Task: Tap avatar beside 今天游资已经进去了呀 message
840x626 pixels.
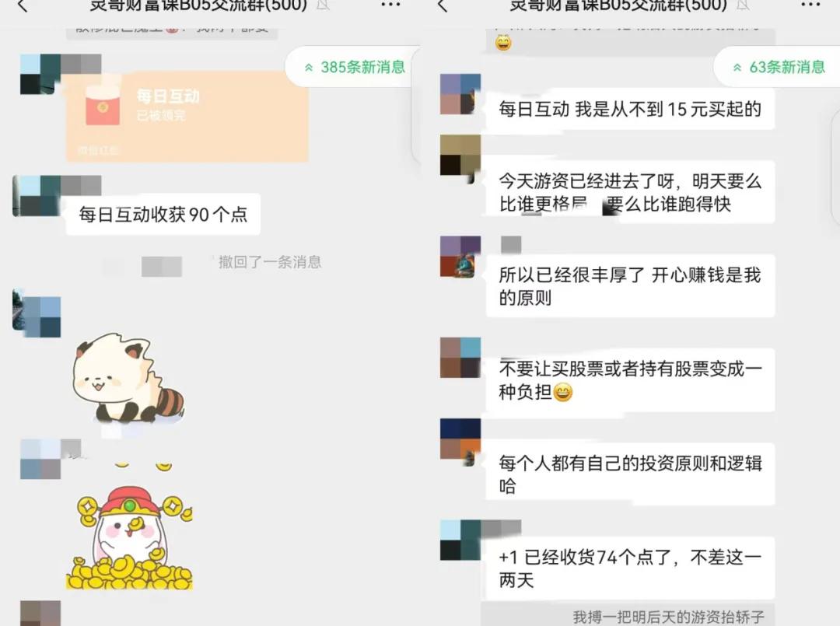Action: pyautogui.click(x=460, y=155)
